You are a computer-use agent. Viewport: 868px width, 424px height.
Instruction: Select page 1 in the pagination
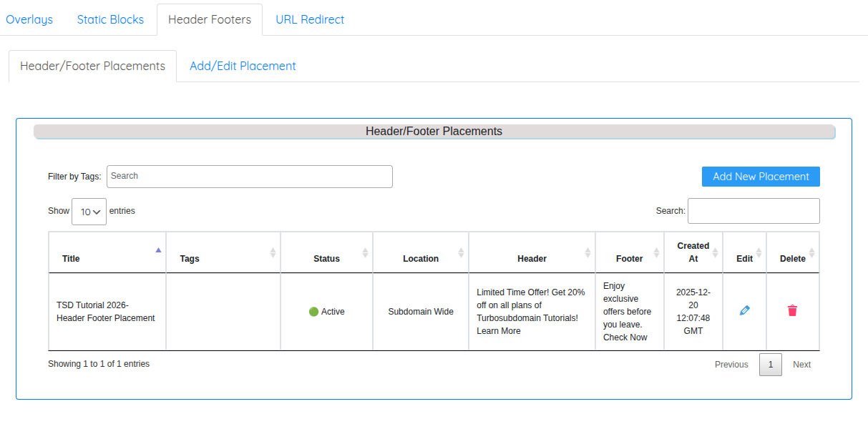pyautogui.click(x=771, y=365)
